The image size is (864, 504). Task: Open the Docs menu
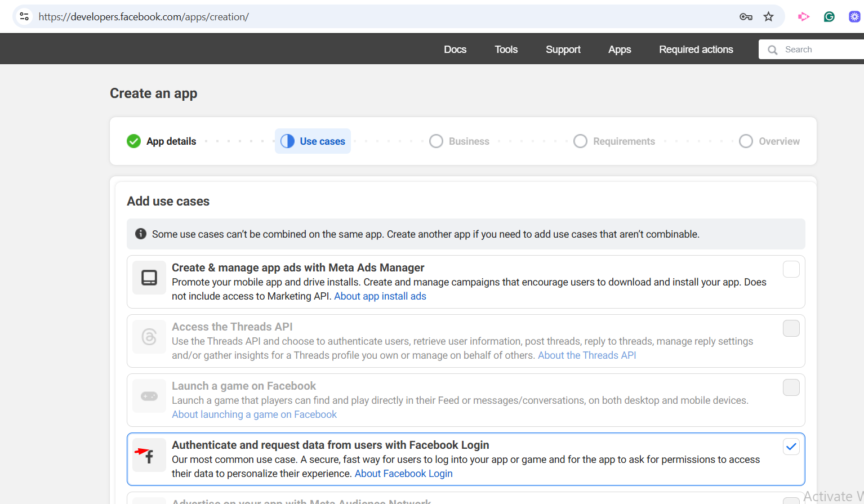(455, 50)
